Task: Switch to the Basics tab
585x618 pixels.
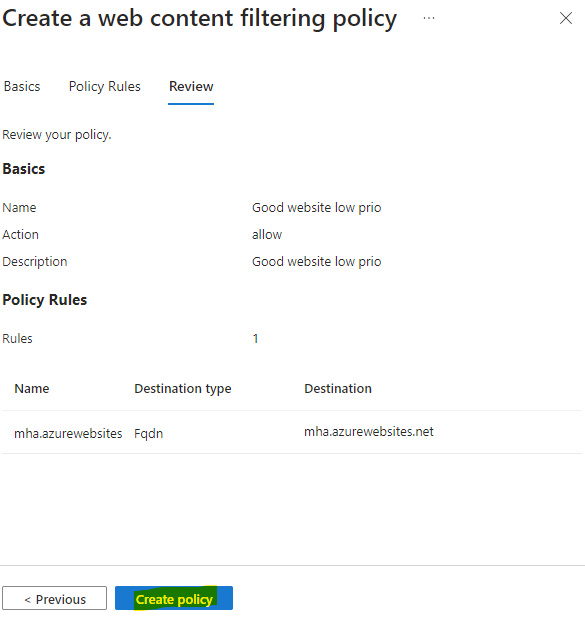Action: pos(22,86)
